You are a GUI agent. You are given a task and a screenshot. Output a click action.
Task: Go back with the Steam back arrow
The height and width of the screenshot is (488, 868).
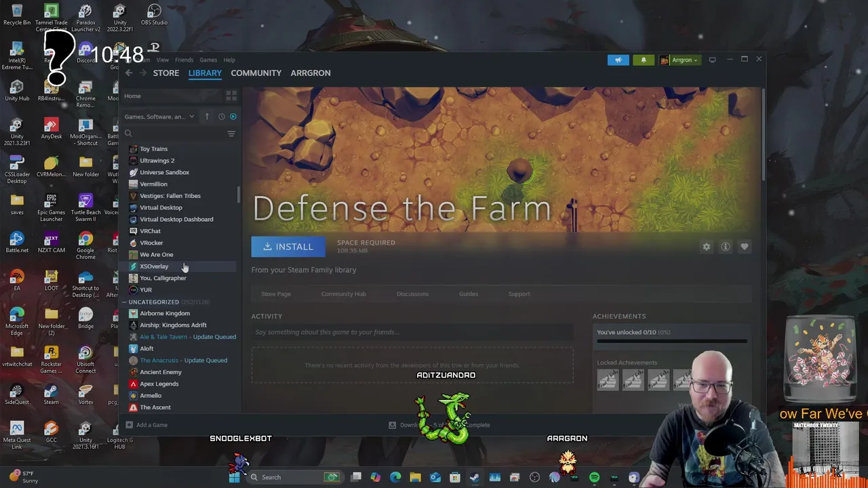pos(129,73)
